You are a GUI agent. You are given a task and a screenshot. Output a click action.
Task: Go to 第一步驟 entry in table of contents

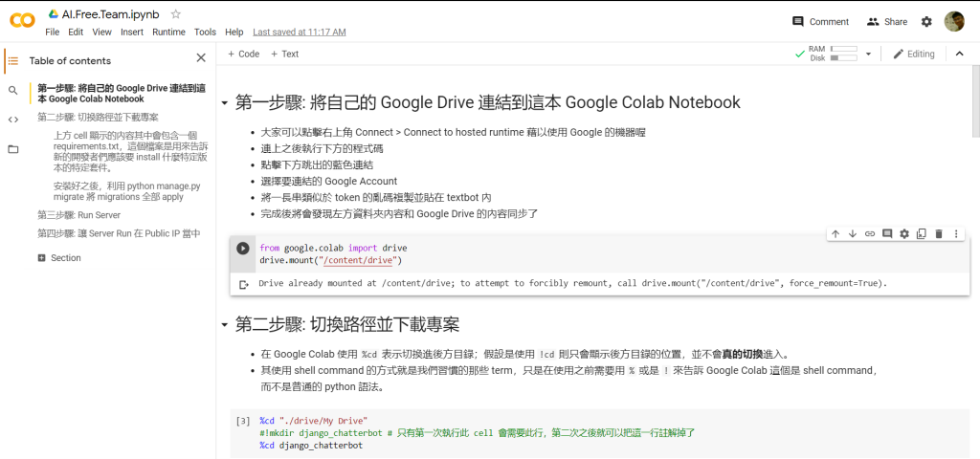tap(122, 94)
